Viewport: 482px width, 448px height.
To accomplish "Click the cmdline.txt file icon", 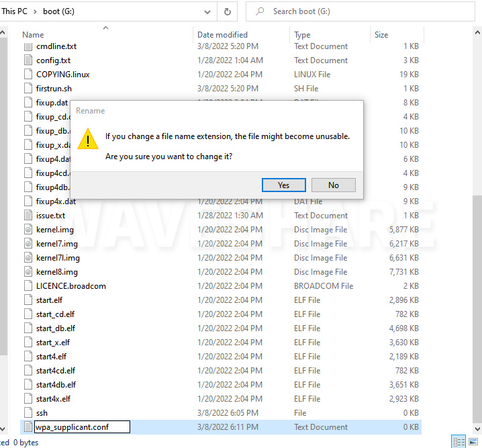I will pos(28,46).
